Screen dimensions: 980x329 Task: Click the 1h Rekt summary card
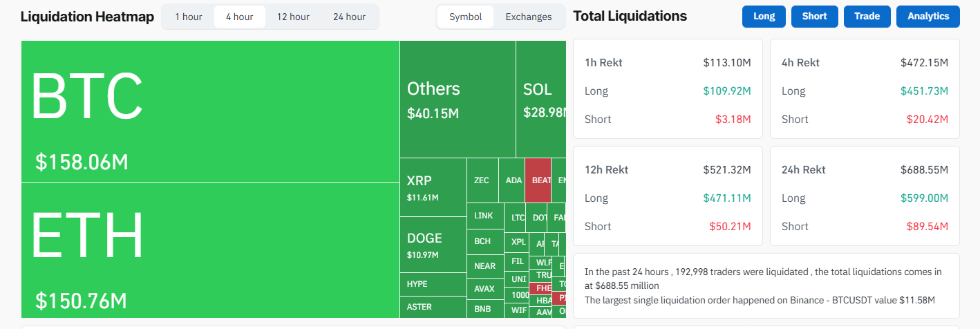coord(668,91)
